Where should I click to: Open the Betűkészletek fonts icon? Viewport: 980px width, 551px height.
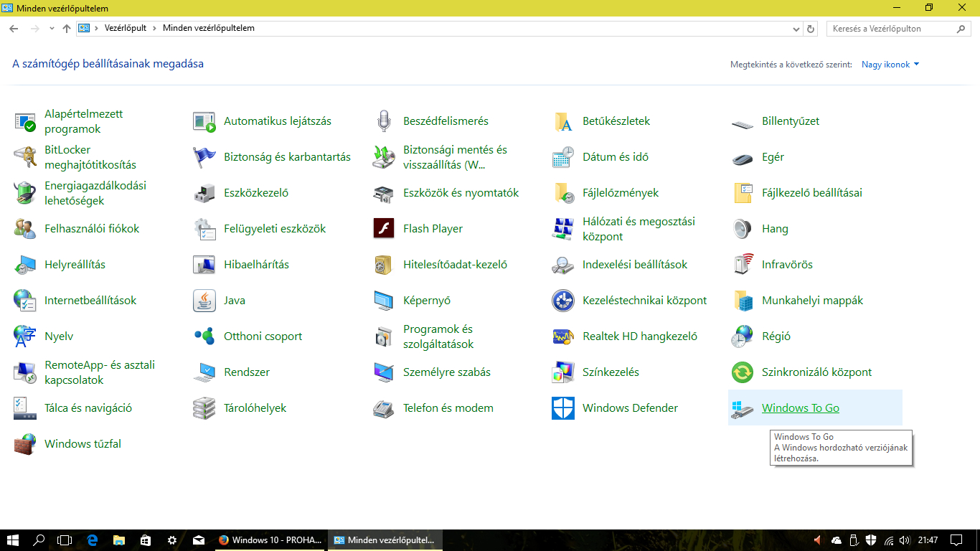563,121
